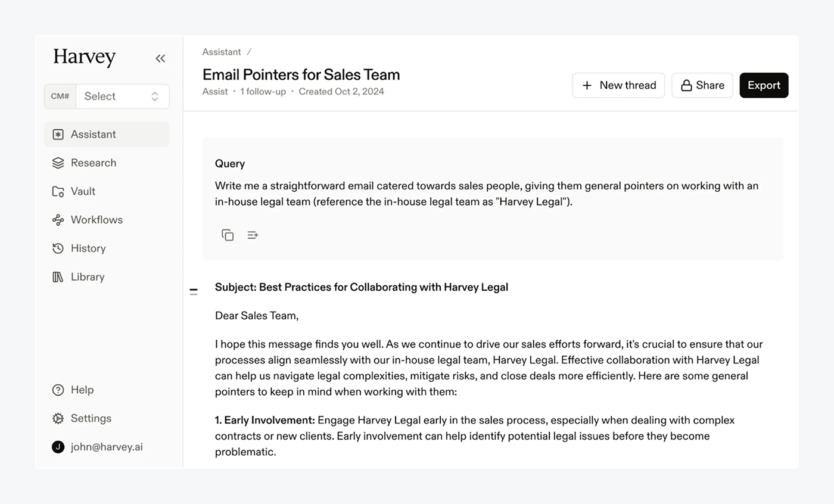
Task: Start a New thread
Action: click(x=618, y=85)
